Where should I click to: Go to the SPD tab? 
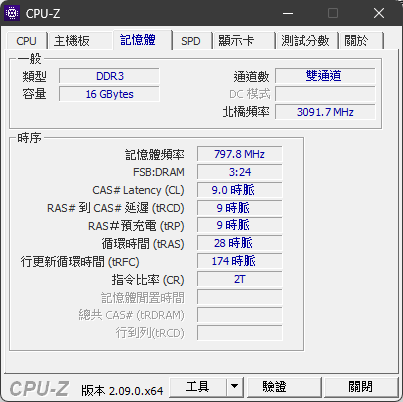point(191,41)
